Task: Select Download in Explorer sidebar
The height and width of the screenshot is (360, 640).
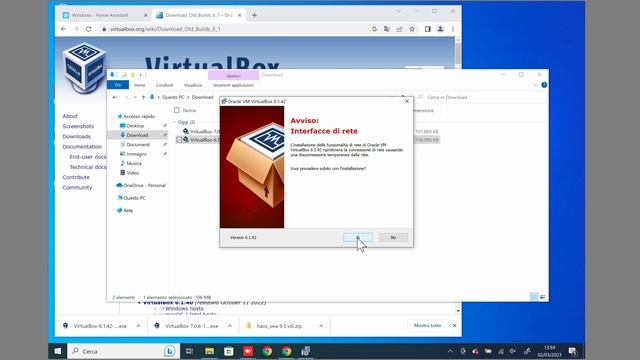Action: tap(137, 135)
